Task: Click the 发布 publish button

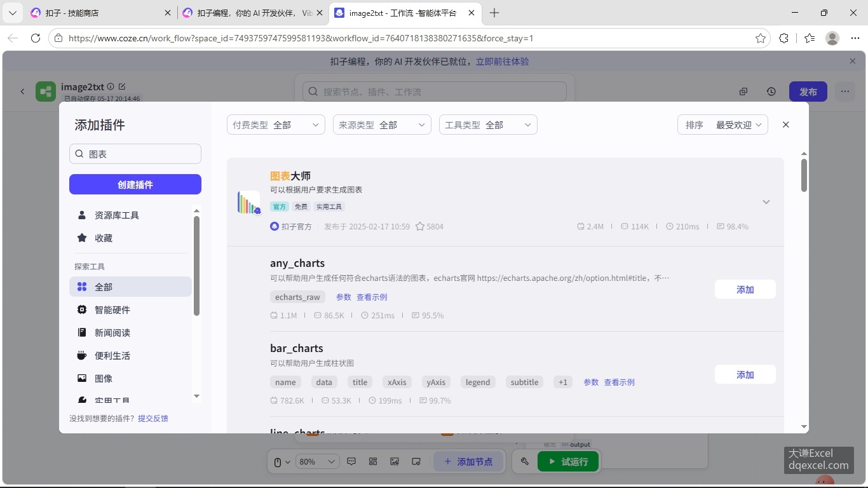Action: [808, 91]
